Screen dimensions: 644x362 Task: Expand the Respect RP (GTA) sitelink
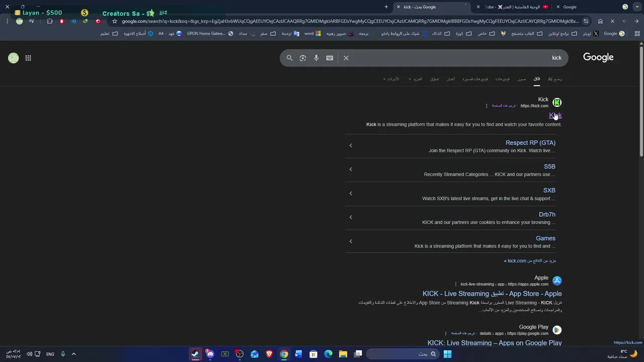click(x=351, y=146)
